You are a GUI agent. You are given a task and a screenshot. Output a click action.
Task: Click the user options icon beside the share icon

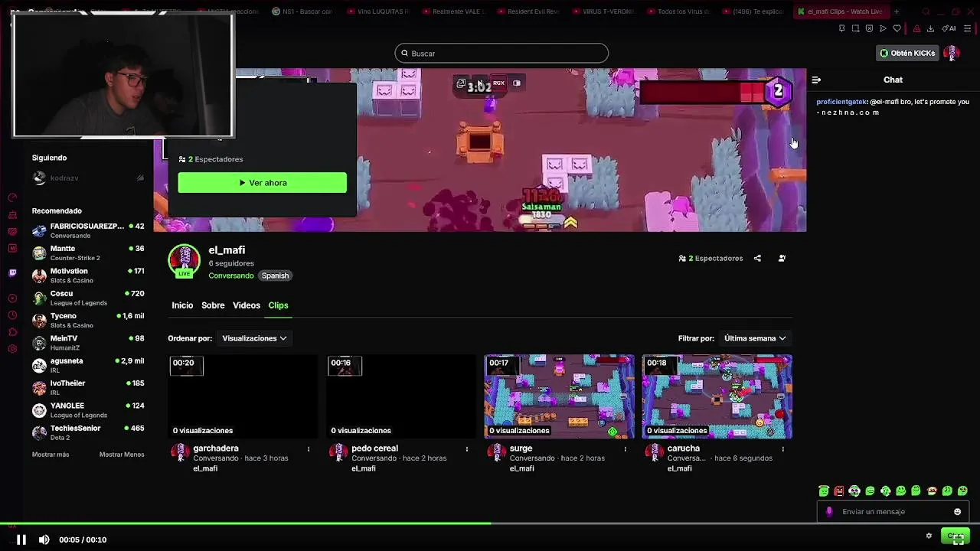(782, 259)
